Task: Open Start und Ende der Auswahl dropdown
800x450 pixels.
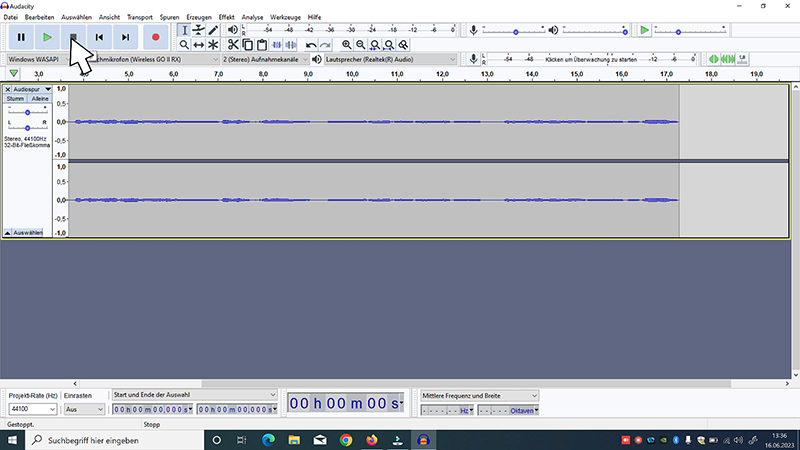Action: [x=194, y=395]
